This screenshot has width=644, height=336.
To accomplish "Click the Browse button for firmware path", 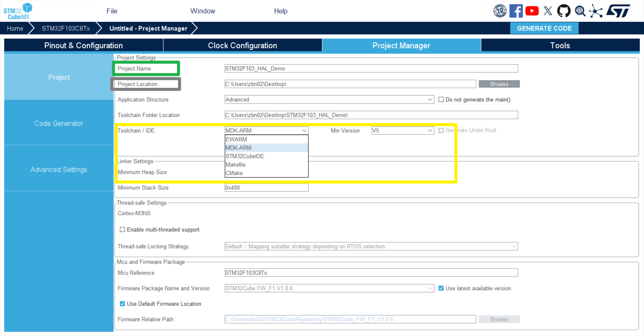I will click(499, 319).
